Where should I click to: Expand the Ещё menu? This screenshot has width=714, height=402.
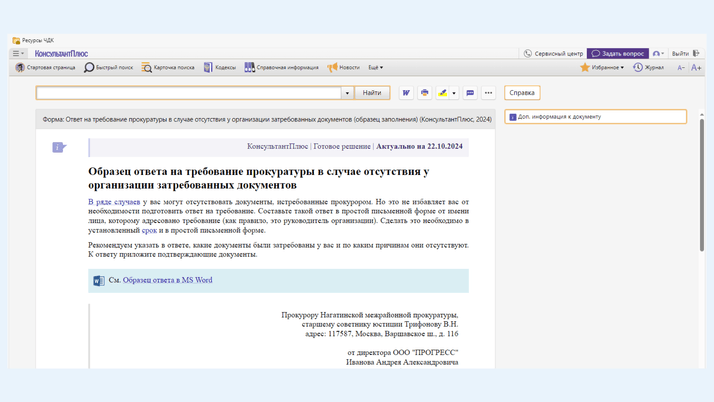coord(376,67)
